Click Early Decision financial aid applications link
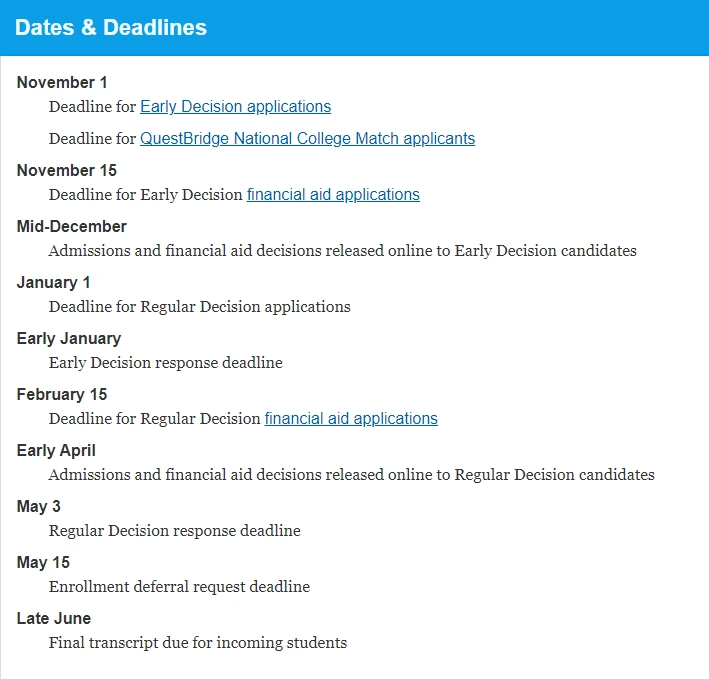 tap(333, 194)
